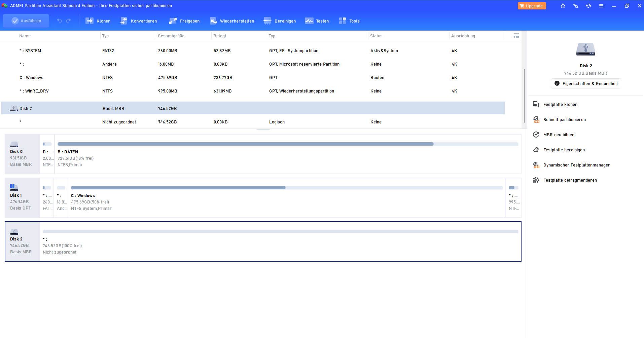Click the Belegt column header

pyautogui.click(x=220, y=36)
